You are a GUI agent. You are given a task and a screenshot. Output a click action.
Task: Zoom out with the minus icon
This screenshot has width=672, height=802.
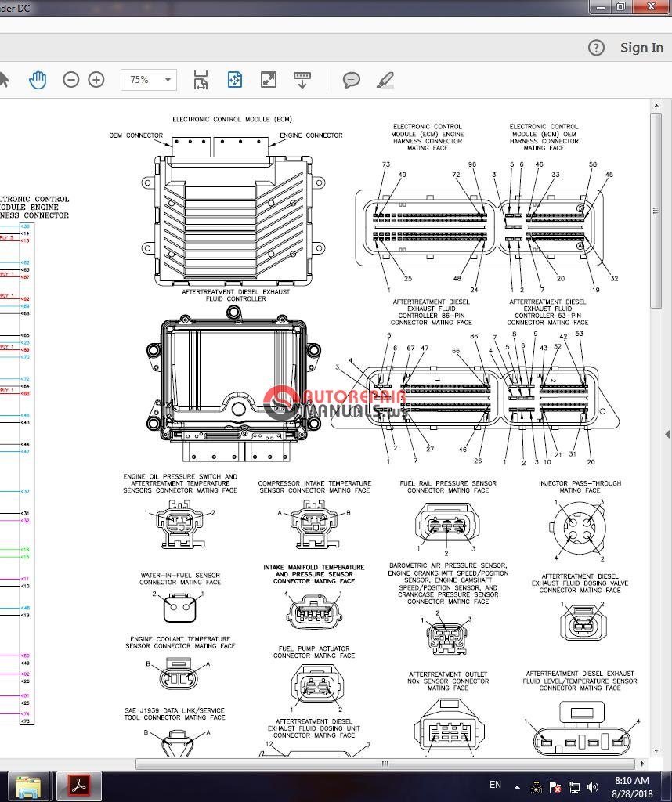(x=70, y=79)
